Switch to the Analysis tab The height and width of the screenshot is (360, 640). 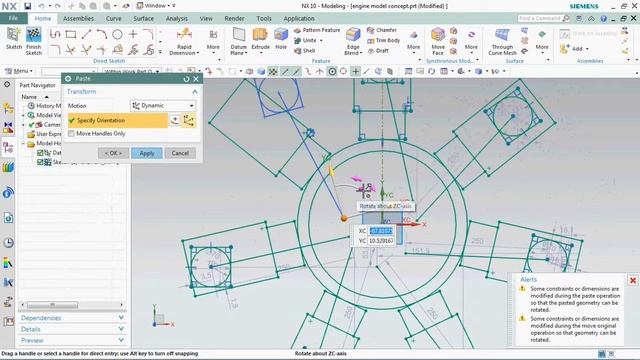click(177, 18)
